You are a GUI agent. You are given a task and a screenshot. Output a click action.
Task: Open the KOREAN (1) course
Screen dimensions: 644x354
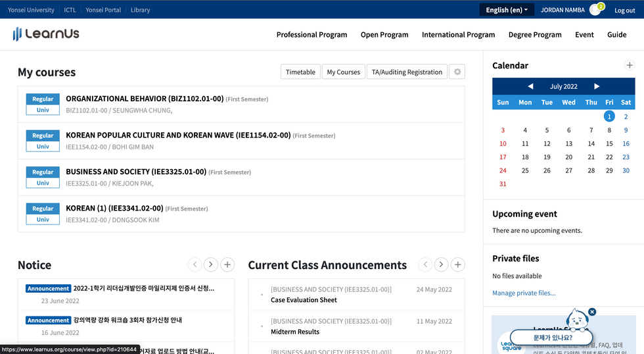(x=114, y=209)
